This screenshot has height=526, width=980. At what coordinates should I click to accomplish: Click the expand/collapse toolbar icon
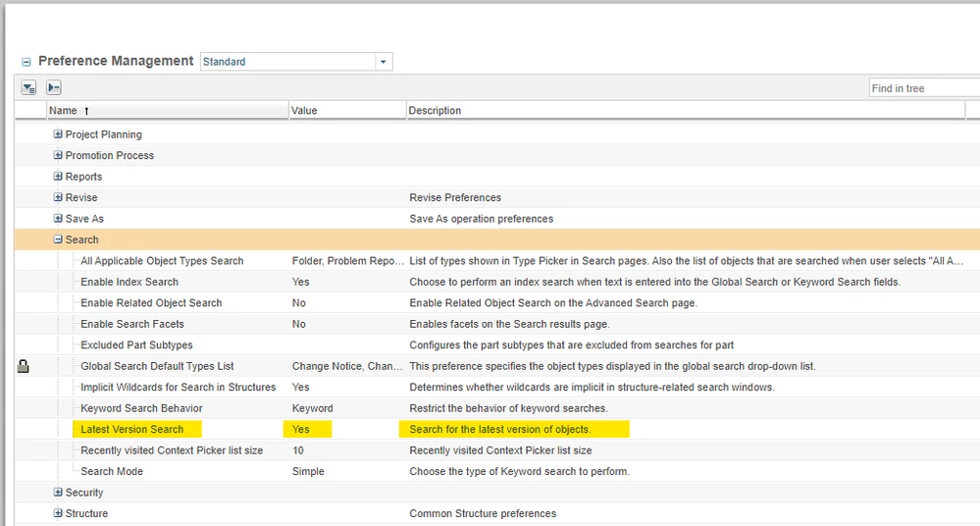coord(54,87)
